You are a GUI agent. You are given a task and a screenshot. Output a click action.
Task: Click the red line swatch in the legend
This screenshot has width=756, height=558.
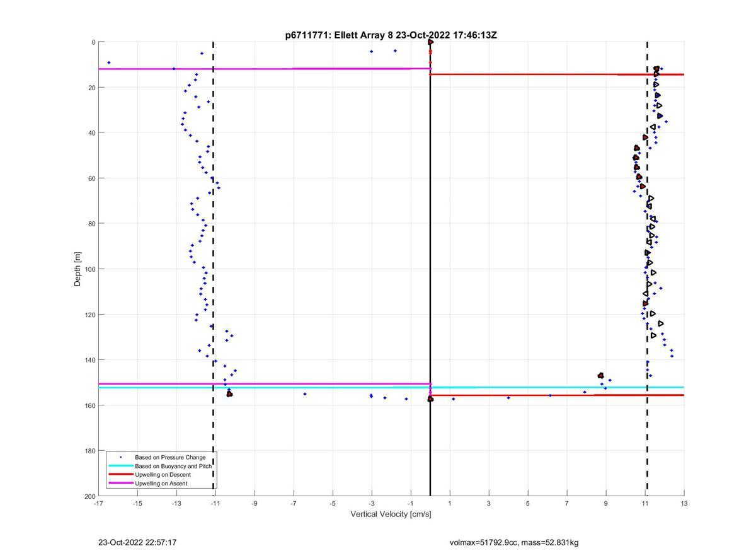click(120, 475)
